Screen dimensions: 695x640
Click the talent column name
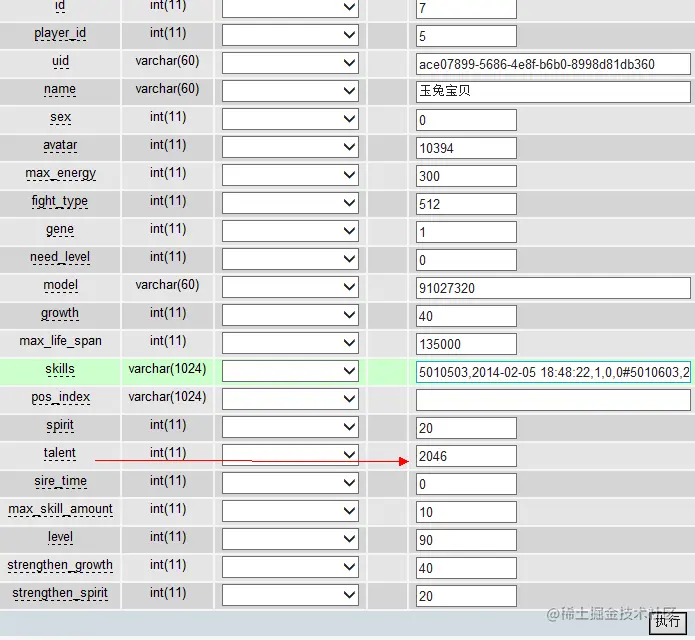tap(60, 453)
